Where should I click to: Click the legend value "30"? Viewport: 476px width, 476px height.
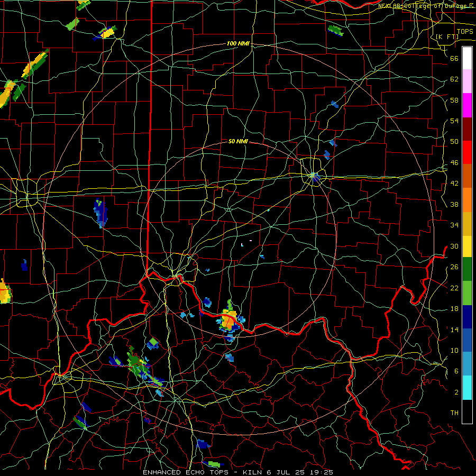point(454,246)
